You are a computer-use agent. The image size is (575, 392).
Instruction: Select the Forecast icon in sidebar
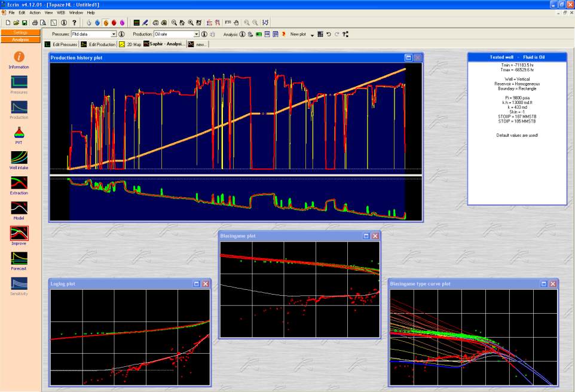[19, 258]
